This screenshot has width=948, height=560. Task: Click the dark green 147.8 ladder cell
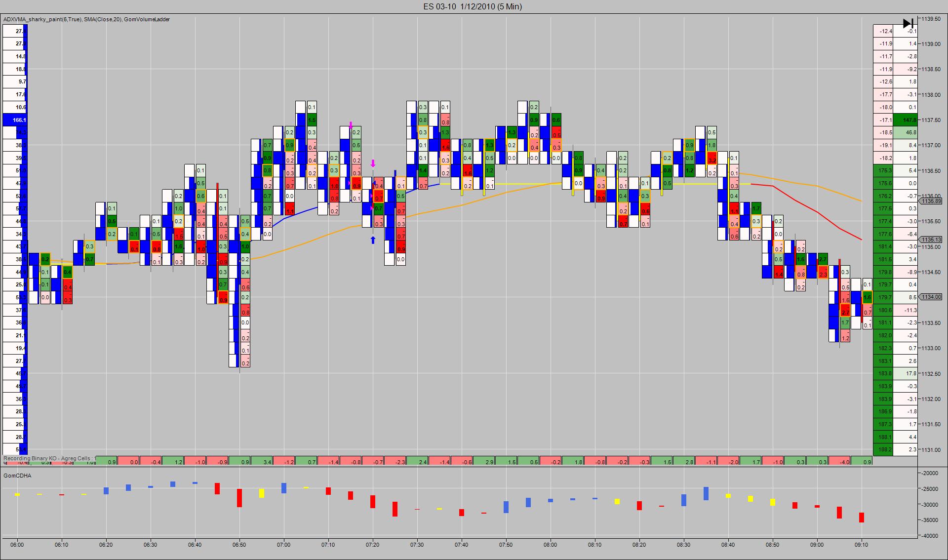click(905, 120)
